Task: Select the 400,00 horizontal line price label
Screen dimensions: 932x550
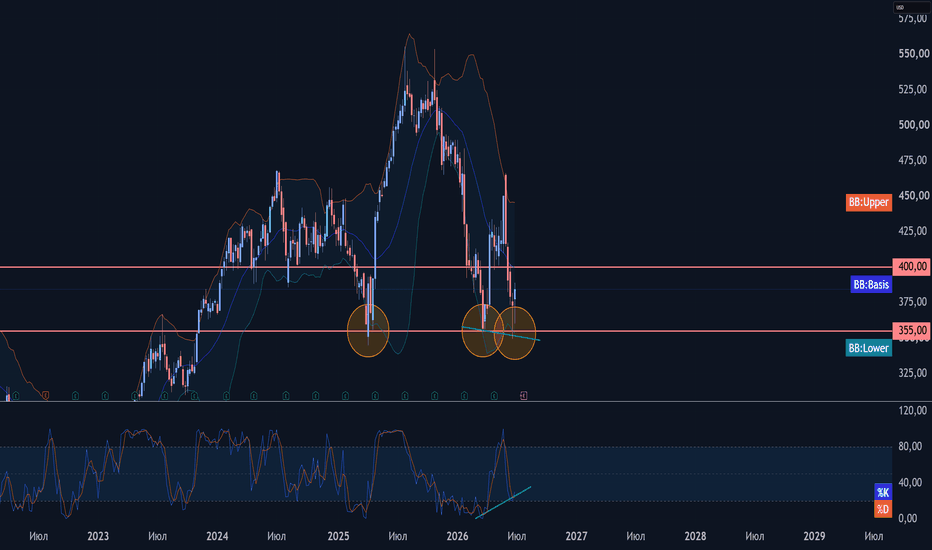Action: point(912,266)
